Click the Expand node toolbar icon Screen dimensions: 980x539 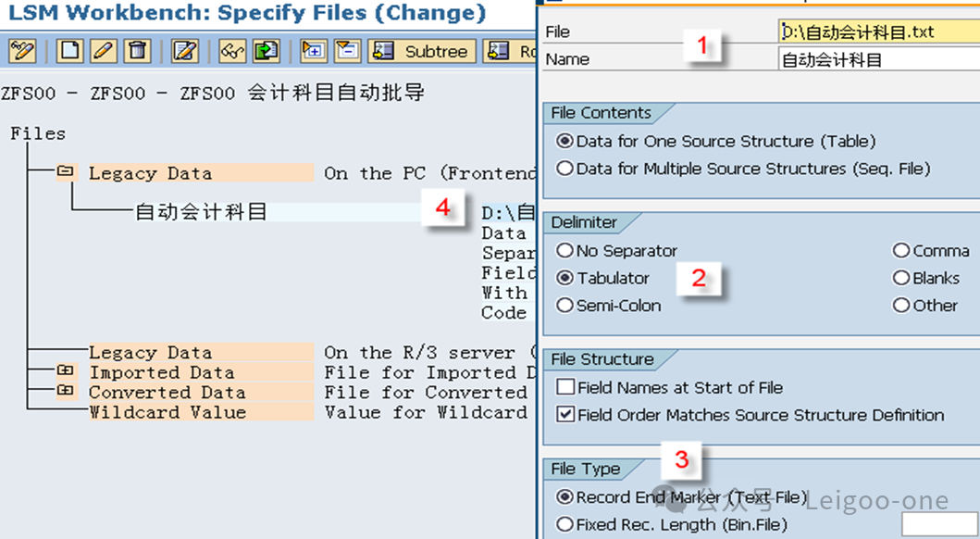313,51
